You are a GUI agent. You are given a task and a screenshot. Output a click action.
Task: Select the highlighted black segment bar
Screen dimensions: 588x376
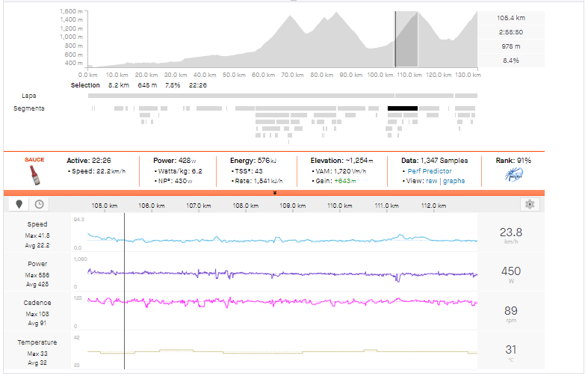pyautogui.click(x=402, y=108)
